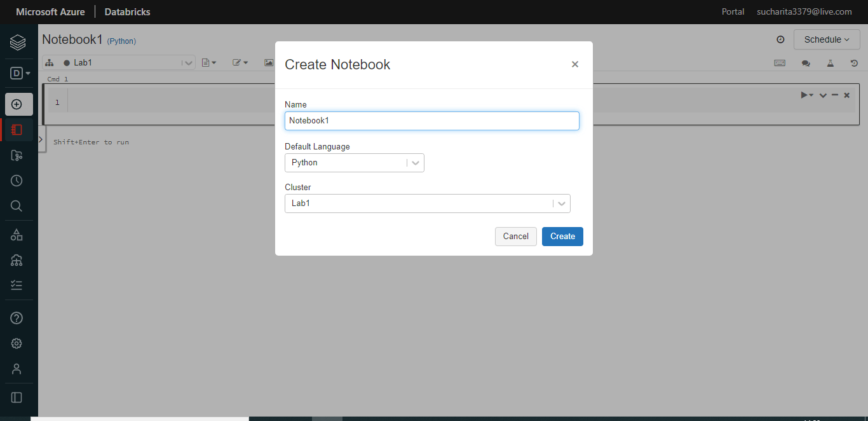Click the Create button
This screenshot has height=421, width=868.
point(562,237)
